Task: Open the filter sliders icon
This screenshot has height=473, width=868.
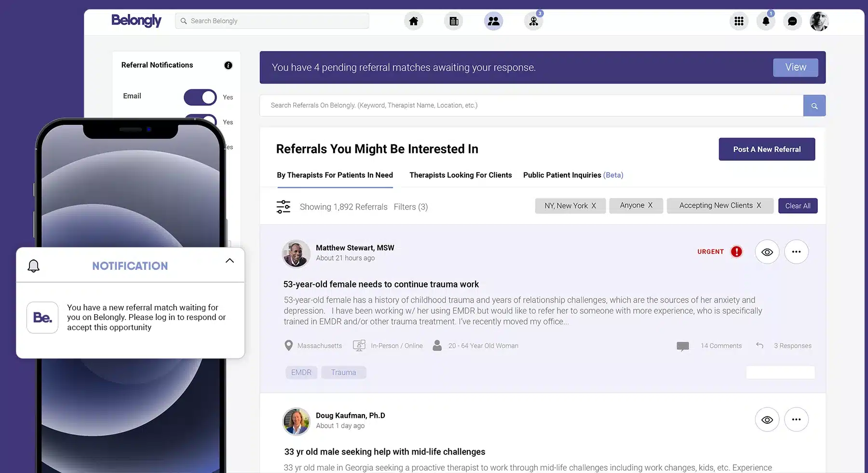Action: pyautogui.click(x=283, y=207)
